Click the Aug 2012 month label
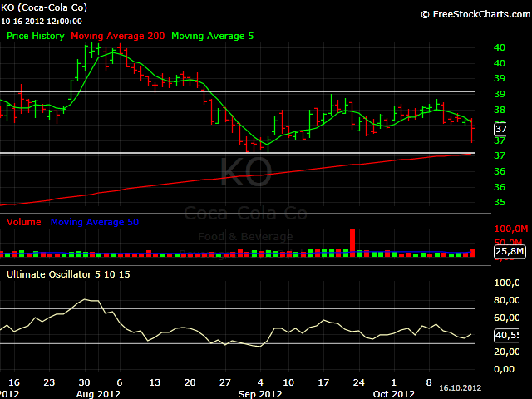 coord(98,394)
